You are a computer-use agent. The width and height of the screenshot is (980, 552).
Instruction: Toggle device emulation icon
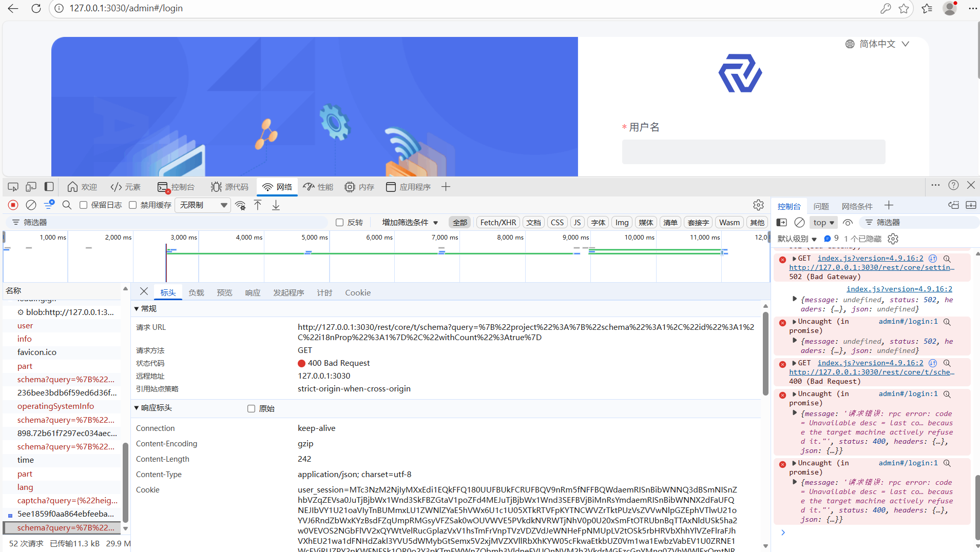tap(31, 187)
